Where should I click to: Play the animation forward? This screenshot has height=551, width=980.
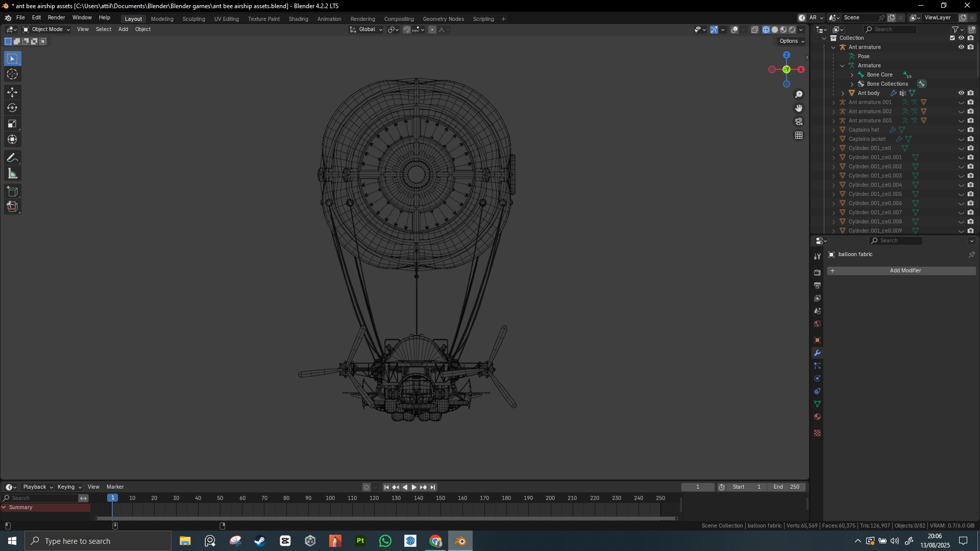(x=414, y=487)
